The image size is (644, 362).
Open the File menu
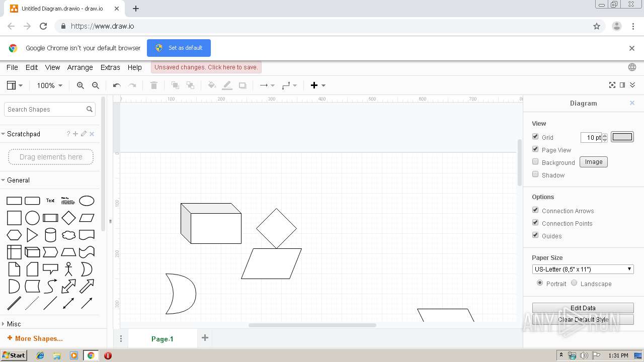tap(12, 67)
